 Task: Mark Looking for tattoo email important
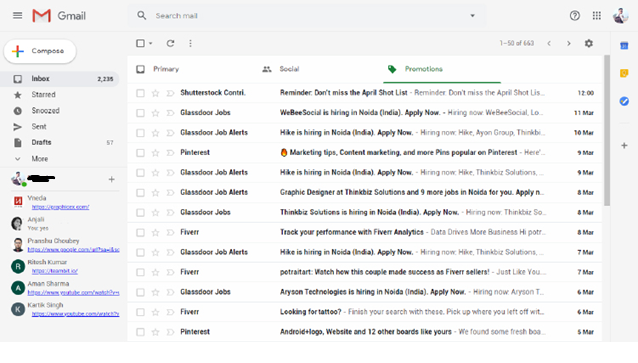(x=170, y=313)
